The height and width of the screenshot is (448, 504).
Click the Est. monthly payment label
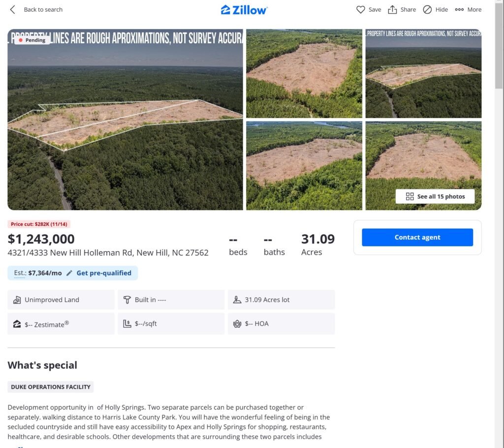point(20,273)
